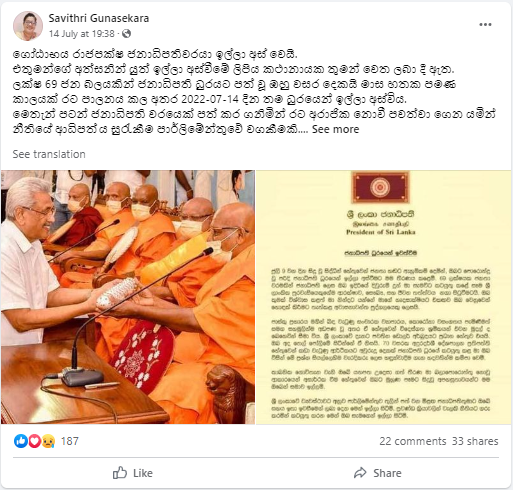Click the public globe audience icon
This screenshot has width=513, height=490.
(126, 34)
